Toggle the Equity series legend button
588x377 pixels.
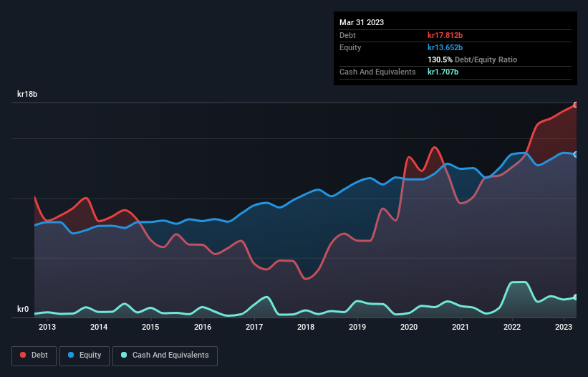(x=85, y=355)
